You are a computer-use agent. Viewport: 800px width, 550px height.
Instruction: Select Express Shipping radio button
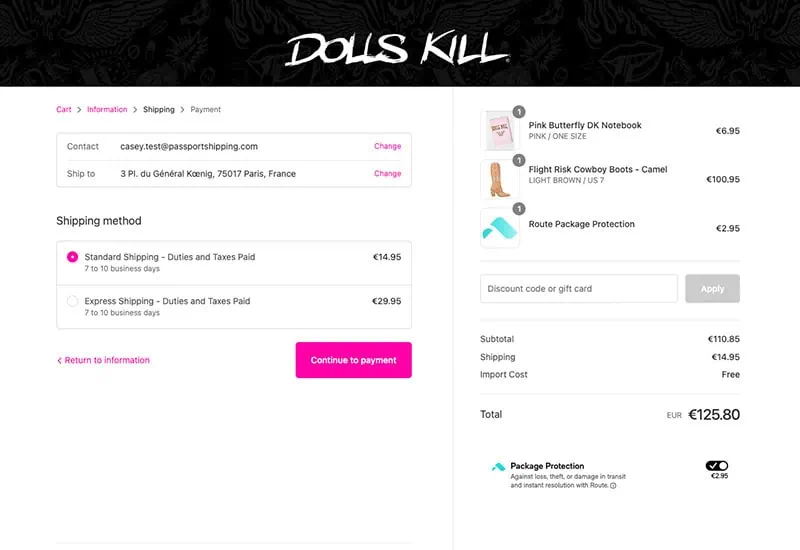click(72, 301)
